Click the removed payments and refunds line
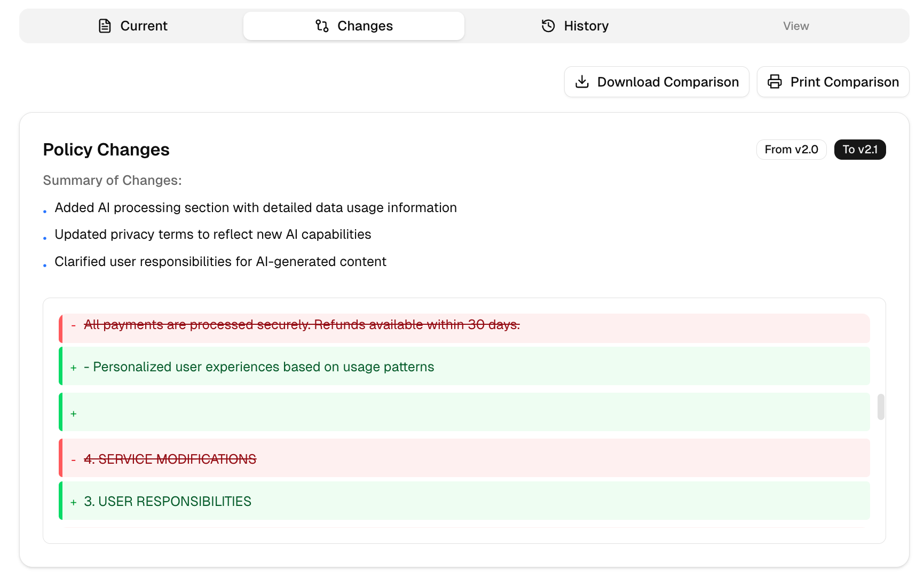Image resolution: width=924 pixels, height=585 pixels. click(302, 325)
